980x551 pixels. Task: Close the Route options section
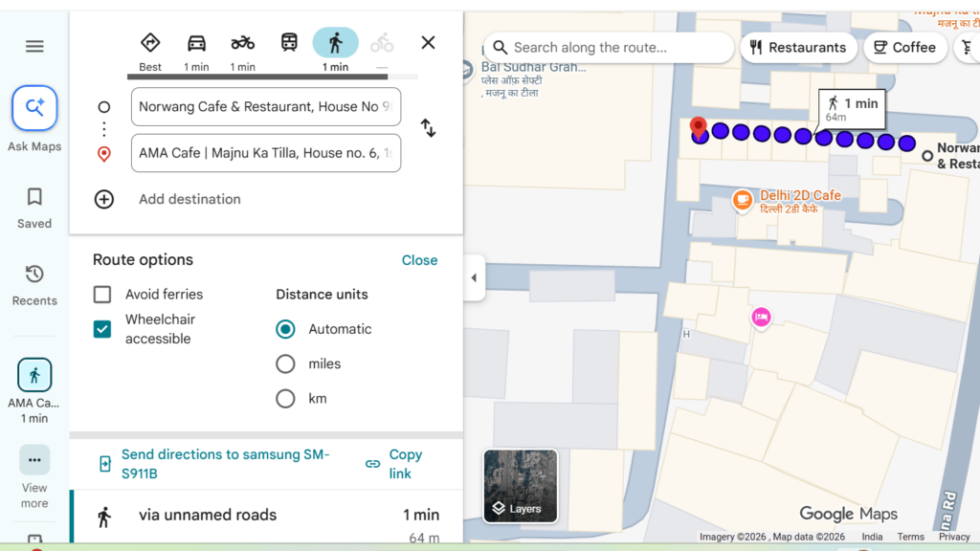(419, 260)
